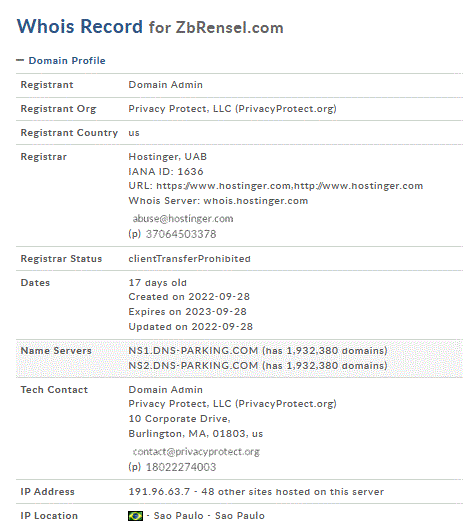Screen dimensions: 463x527
Task: Click the clientTransferProhibited status
Action: pos(190,259)
